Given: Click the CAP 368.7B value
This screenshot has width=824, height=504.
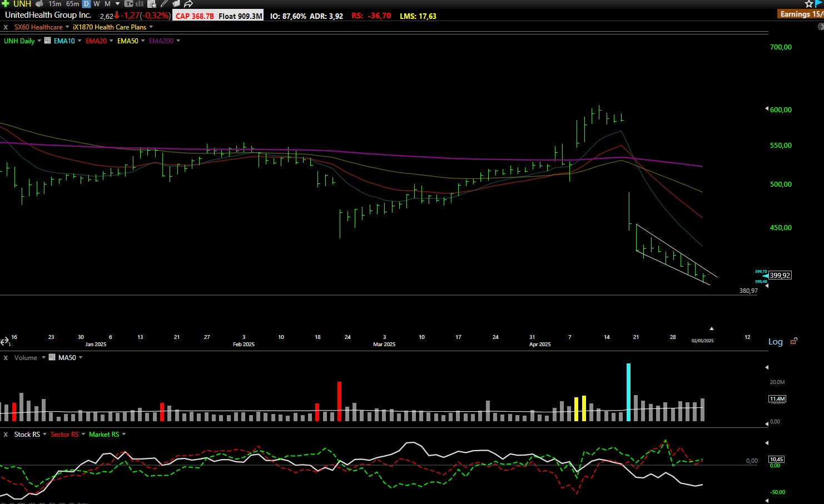Looking at the screenshot, I should click(195, 16).
